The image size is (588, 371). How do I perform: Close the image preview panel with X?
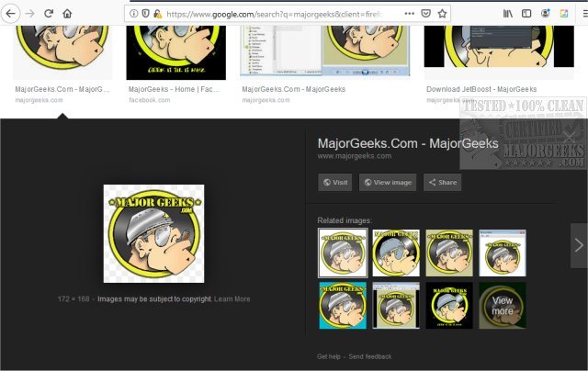tap(570, 137)
